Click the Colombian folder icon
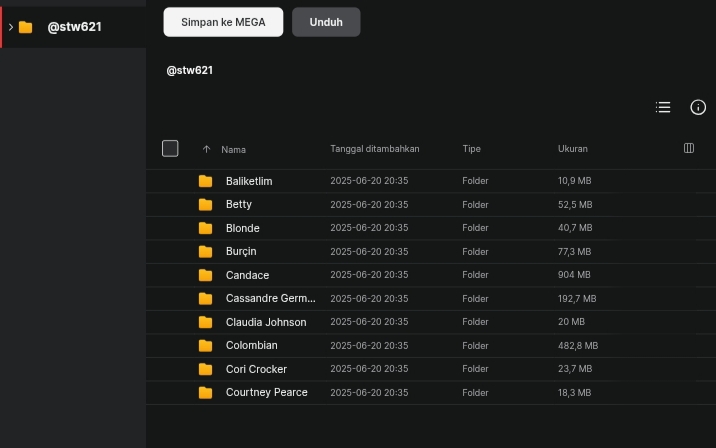716x448 pixels. (205, 346)
